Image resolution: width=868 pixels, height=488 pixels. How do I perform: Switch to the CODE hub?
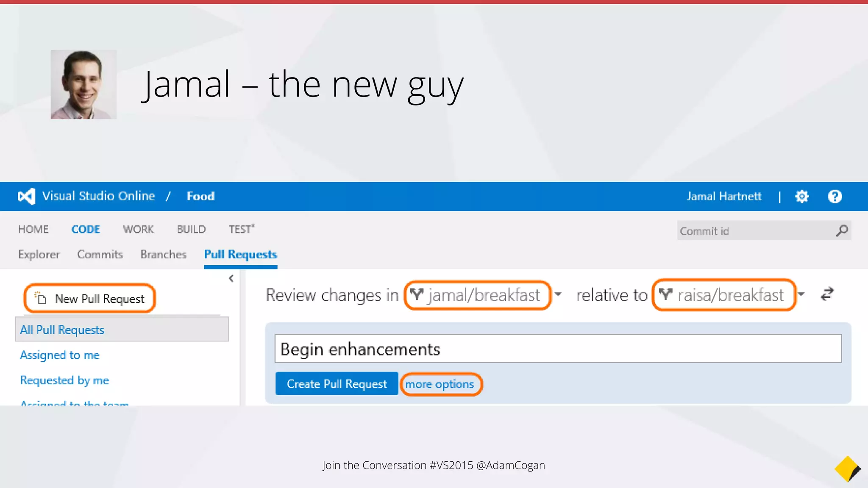86,230
